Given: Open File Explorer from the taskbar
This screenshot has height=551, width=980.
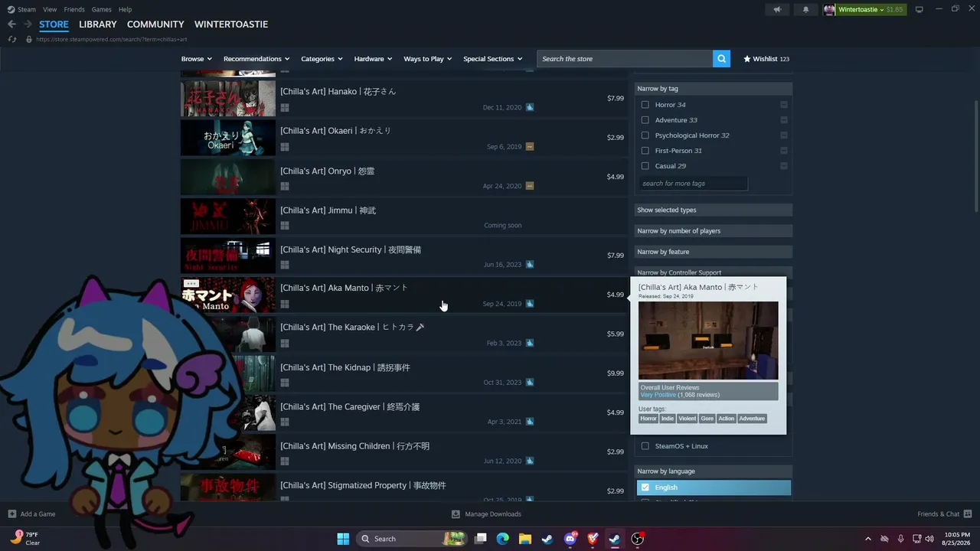Looking at the screenshot, I should click(x=525, y=539).
